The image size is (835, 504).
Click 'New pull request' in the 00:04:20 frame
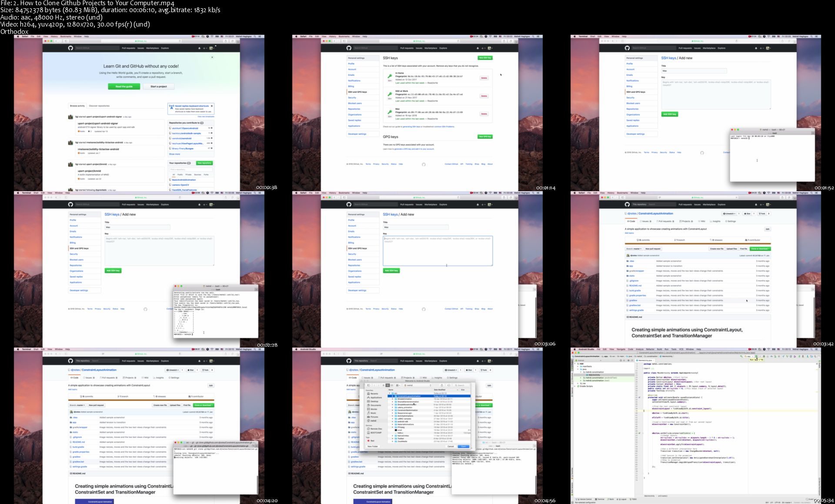(x=96, y=405)
